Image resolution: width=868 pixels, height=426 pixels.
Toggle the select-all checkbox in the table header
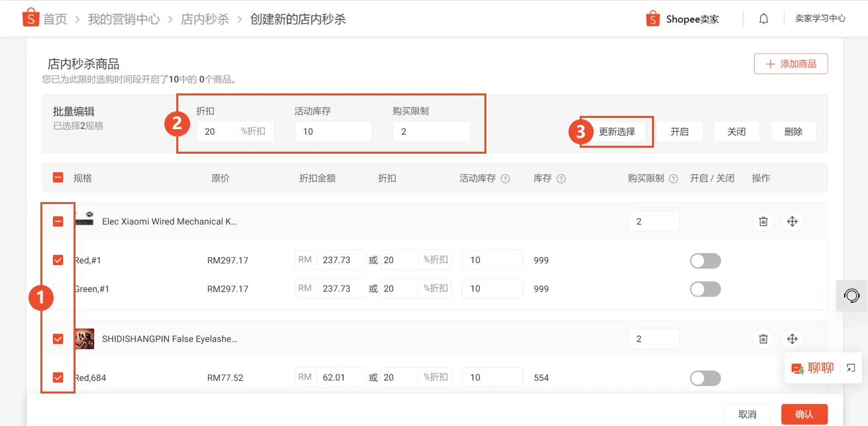[x=58, y=178]
